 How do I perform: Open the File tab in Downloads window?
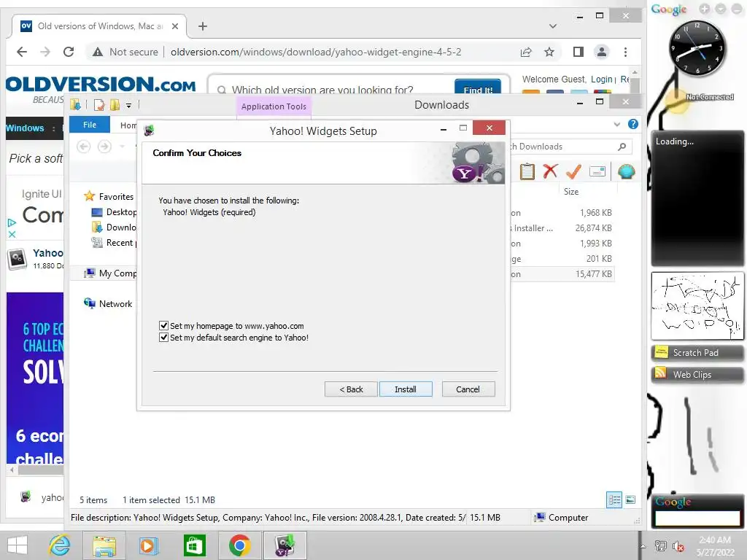pyautogui.click(x=90, y=125)
